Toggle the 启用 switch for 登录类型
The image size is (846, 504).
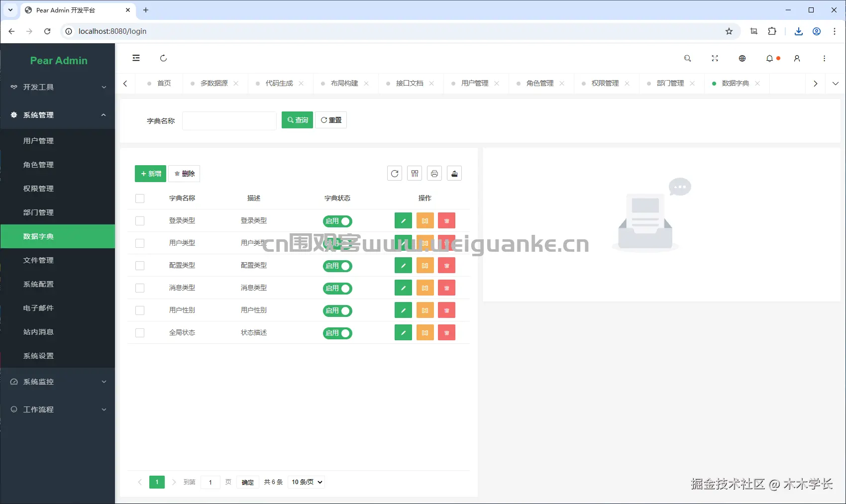pos(337,221)
